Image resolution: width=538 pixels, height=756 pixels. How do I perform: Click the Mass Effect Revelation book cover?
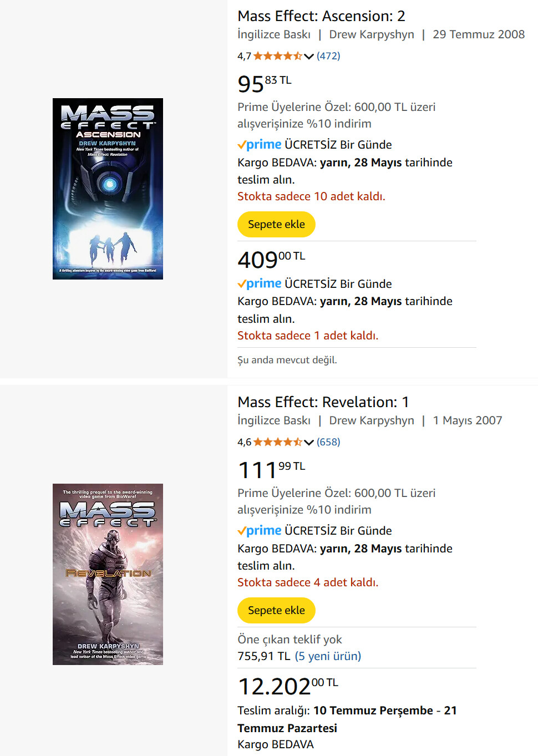pyautogui.click(x=108, y=574)
